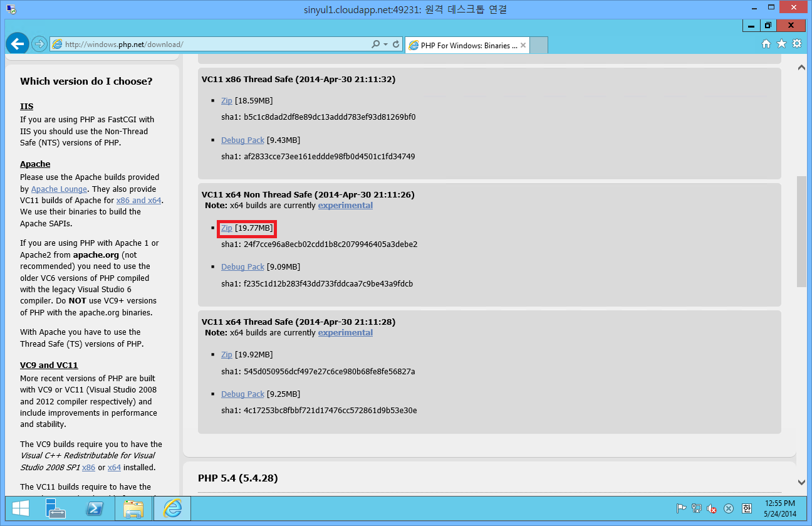812x526 pixels.
Task: Click the Internet Explorer taskbar icon
Action: pos(172,509)
